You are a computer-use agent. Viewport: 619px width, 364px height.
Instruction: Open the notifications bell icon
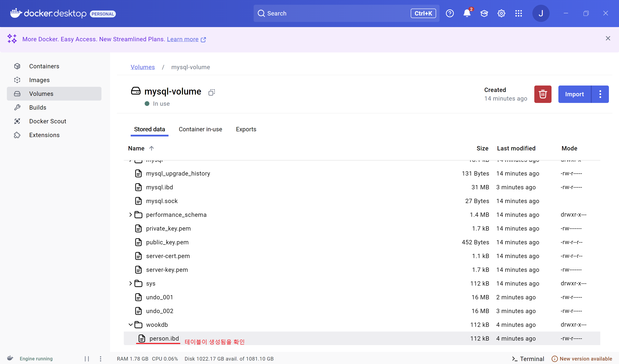(467, 13)
